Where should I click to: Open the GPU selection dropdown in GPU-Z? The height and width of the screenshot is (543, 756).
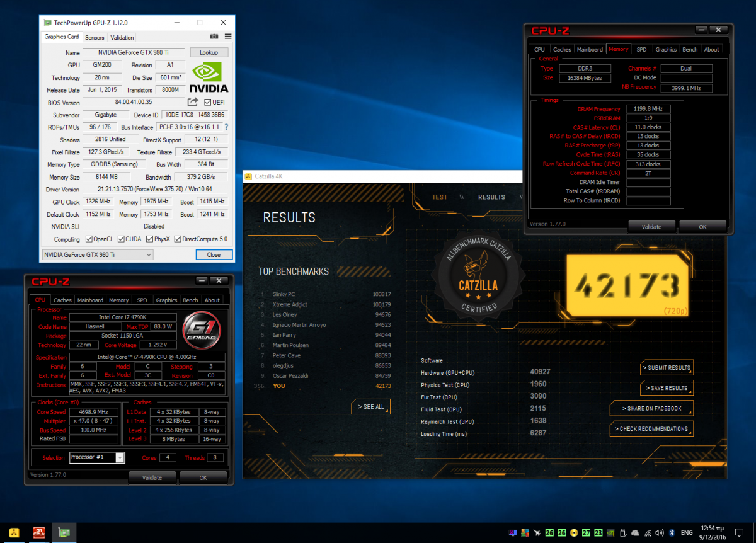click(x=97, y=254)
